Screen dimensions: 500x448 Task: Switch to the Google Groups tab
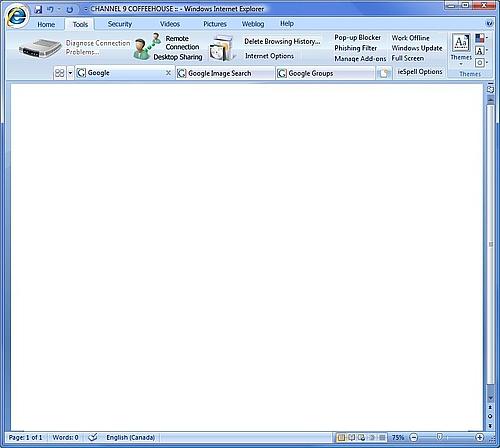coord(325,73)
